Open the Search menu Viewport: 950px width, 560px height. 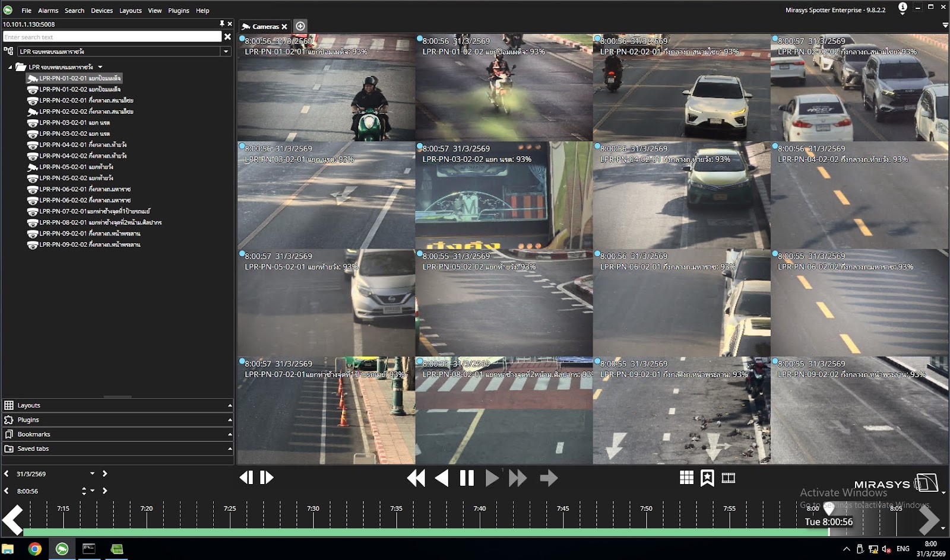(x=74, y=11)
